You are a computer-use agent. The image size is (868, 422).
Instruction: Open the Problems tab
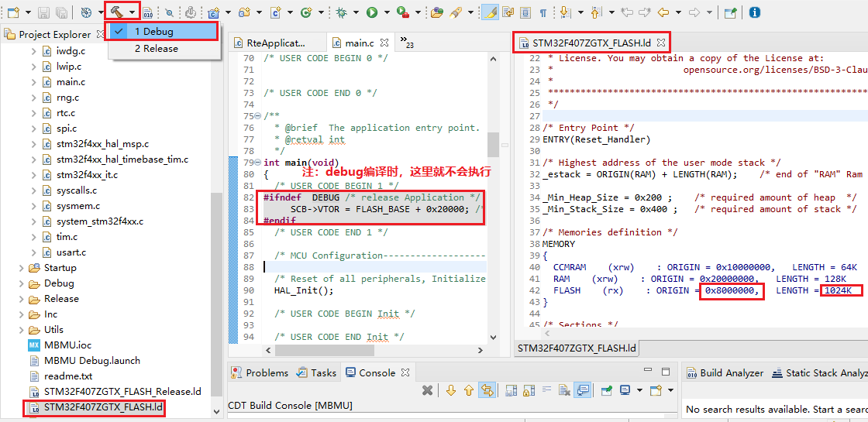(x=260, y=372)
